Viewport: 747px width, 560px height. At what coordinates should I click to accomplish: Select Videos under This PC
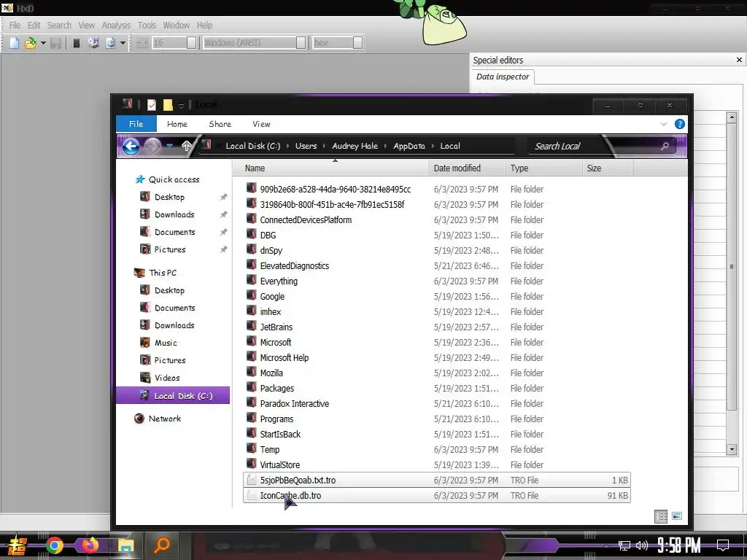coord(167,378)
